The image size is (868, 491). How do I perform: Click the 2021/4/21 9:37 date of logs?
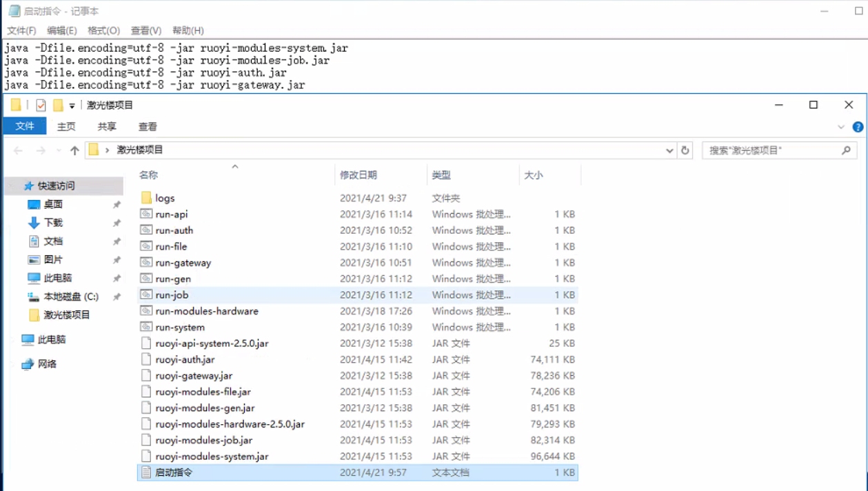pyautogui.click(x=373, y=198)
